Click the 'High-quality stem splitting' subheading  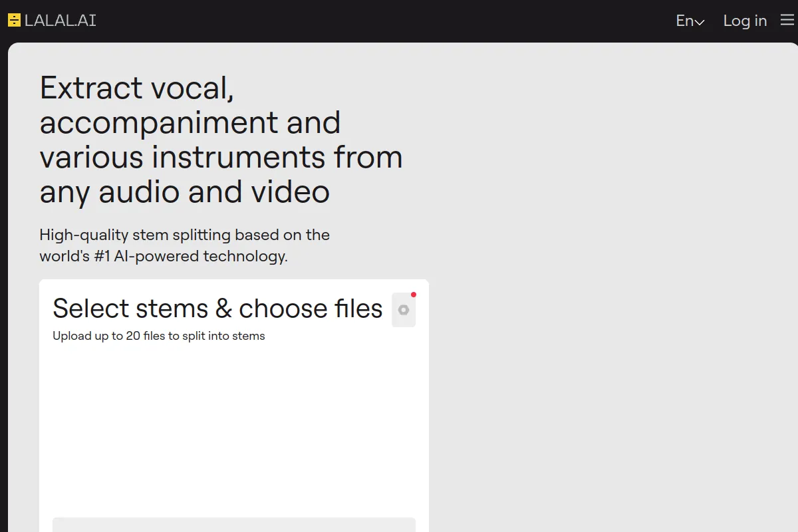coord(184,235)
